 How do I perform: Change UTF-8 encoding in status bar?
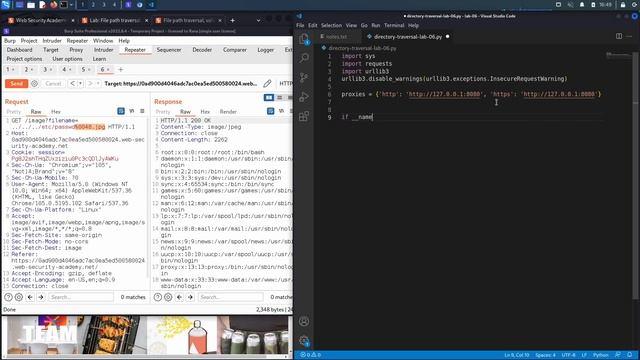tap(568, 355)
